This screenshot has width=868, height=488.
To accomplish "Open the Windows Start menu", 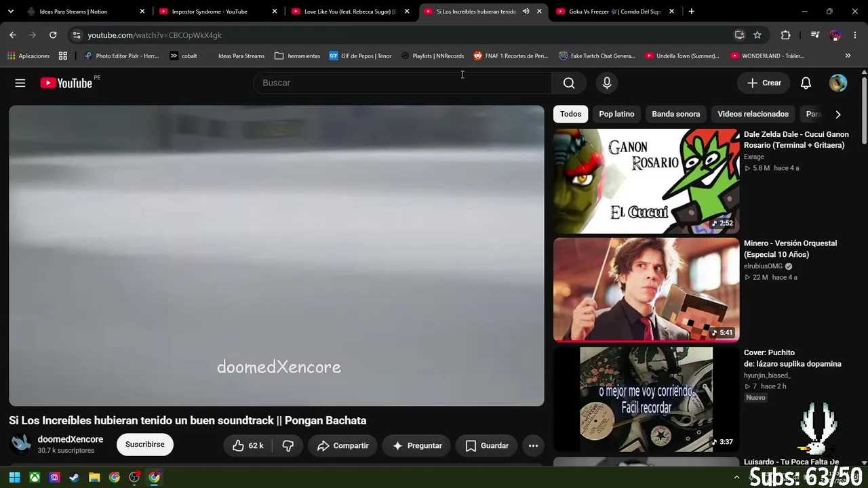I will (x=14, y=477).
